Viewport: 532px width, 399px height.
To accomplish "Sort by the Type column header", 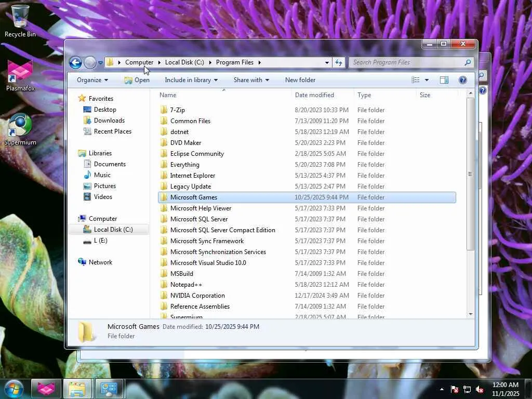I will pos(364,95).
